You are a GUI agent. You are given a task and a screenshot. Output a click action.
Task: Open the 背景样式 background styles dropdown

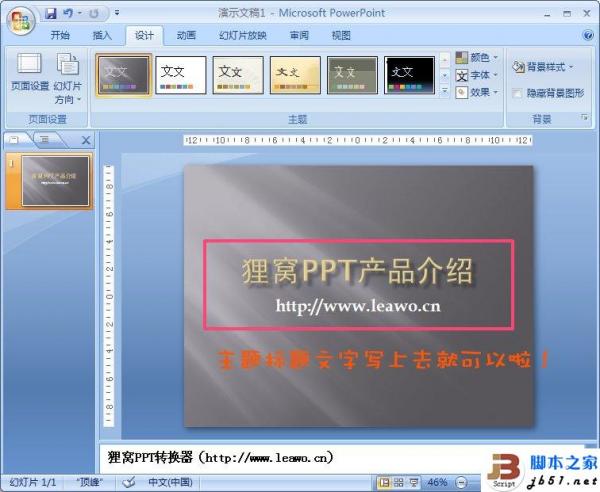click(x=543, y=67)
